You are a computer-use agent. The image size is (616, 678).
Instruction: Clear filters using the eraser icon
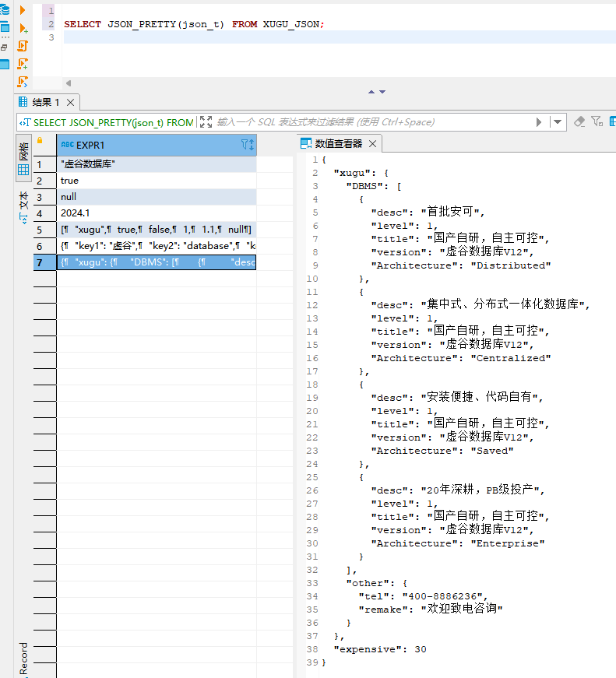click(579, 121)
